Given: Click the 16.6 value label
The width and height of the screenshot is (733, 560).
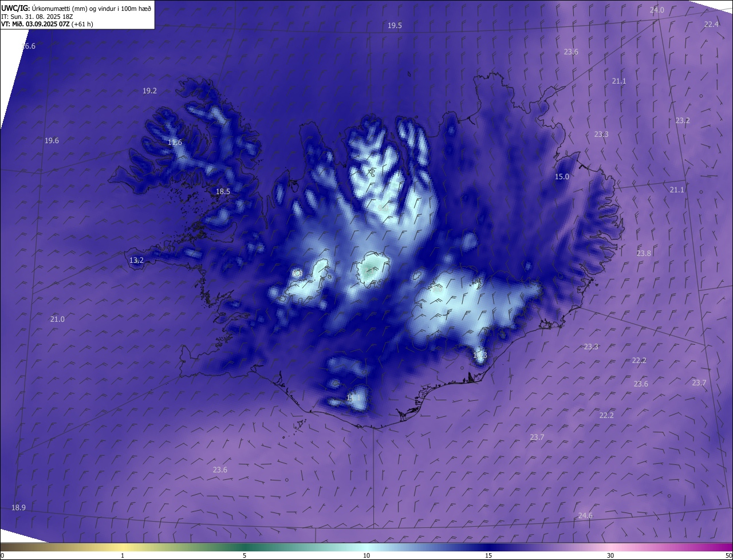Looking at the screenshot, I should click(28, 46).
